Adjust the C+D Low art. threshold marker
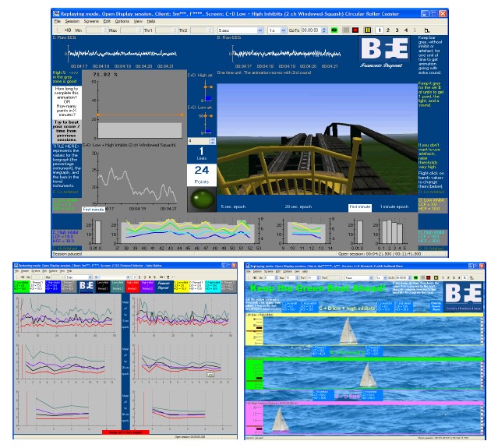498x448 pixels. coord(208,116)
